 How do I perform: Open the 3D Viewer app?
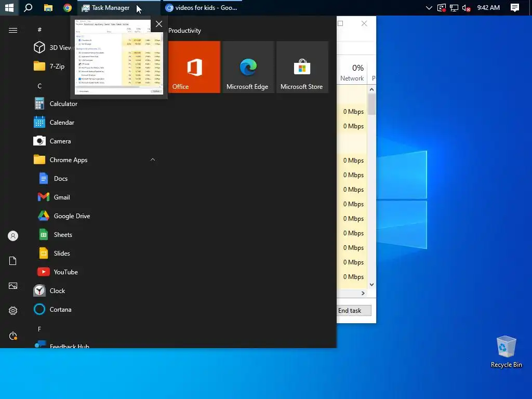(52, 47)
